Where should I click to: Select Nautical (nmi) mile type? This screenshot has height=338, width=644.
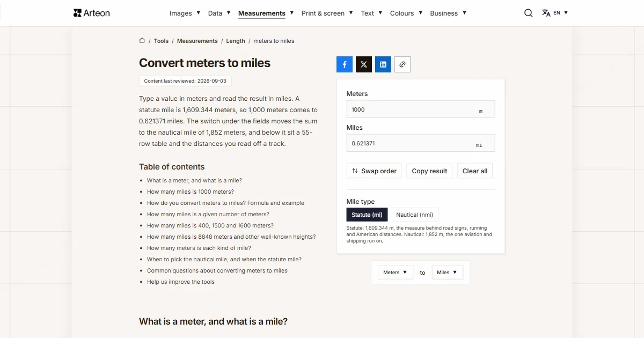pos(414,215)
